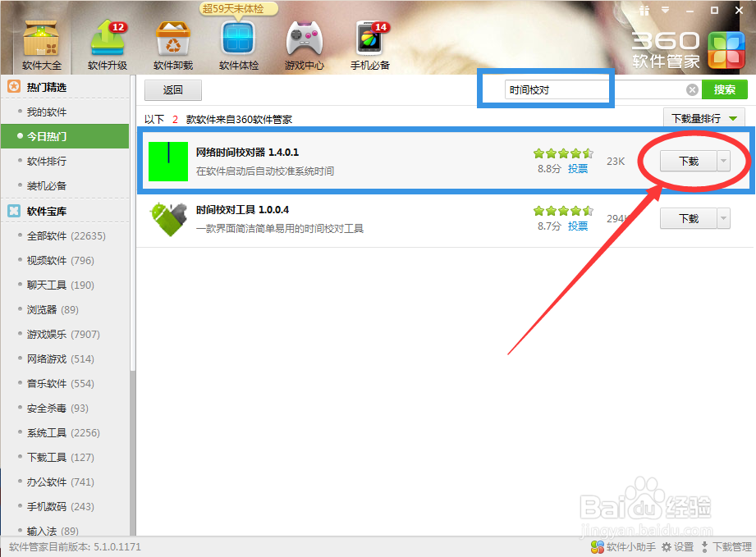This screenshot has width=756, height=557.
Task: Expand download options arrow for 时间校对工具
Action: 724,218
